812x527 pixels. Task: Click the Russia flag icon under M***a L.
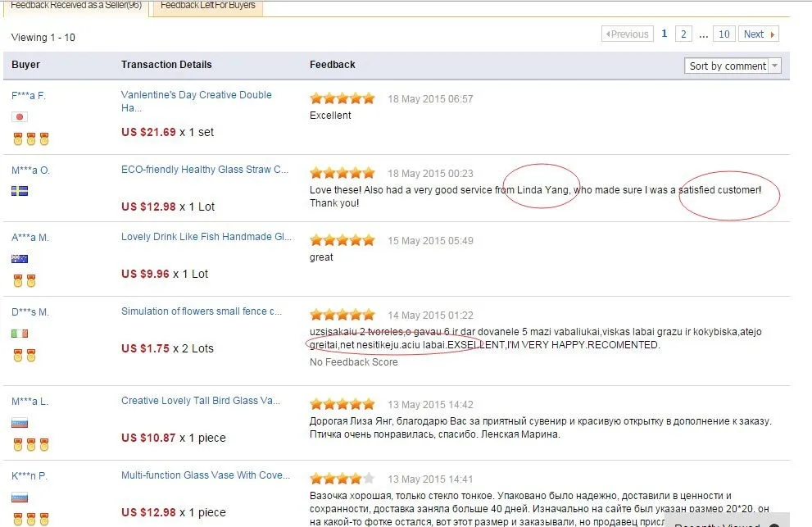tap(20, 423)
